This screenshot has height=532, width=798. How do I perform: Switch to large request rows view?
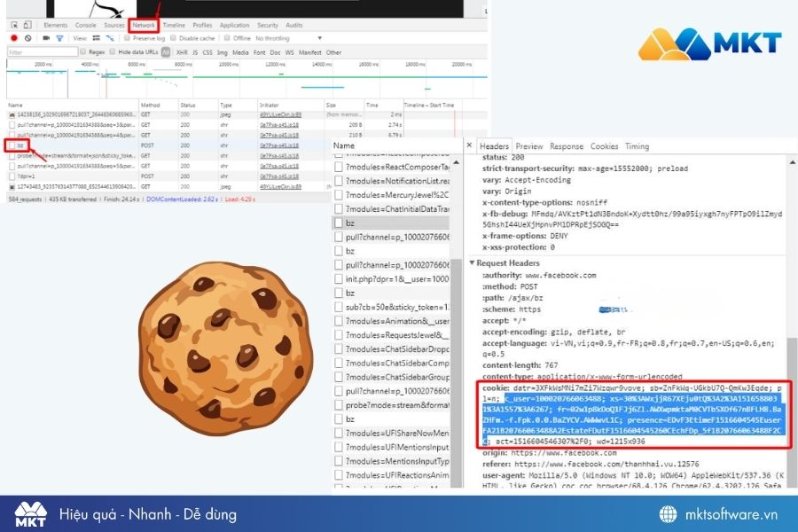point(94,38)
